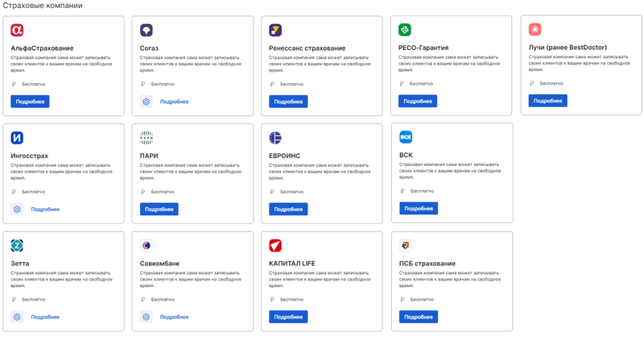The height and width of the screenshot is (341, 644).
Task: Open settings gear on Совкомбанк card
Action: coord(147,317)
